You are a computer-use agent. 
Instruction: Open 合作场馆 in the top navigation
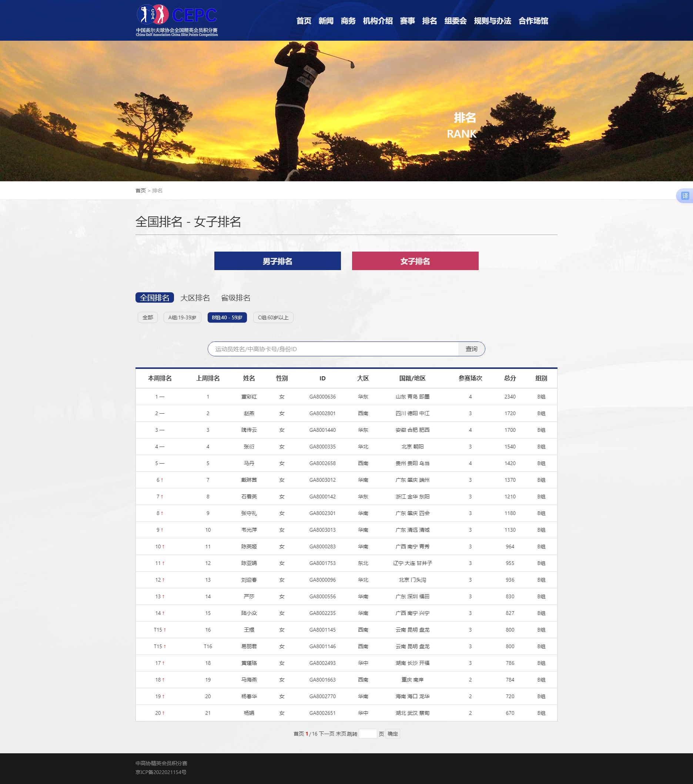click(x=533, y=21)
